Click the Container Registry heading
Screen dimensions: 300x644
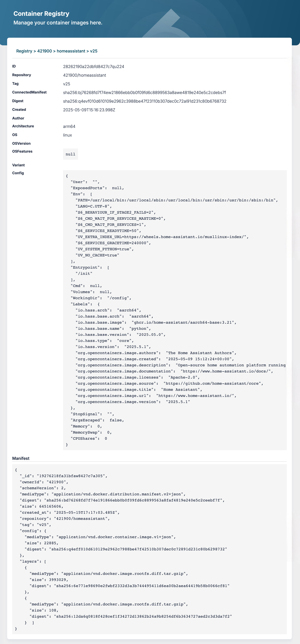click(41, 14)
